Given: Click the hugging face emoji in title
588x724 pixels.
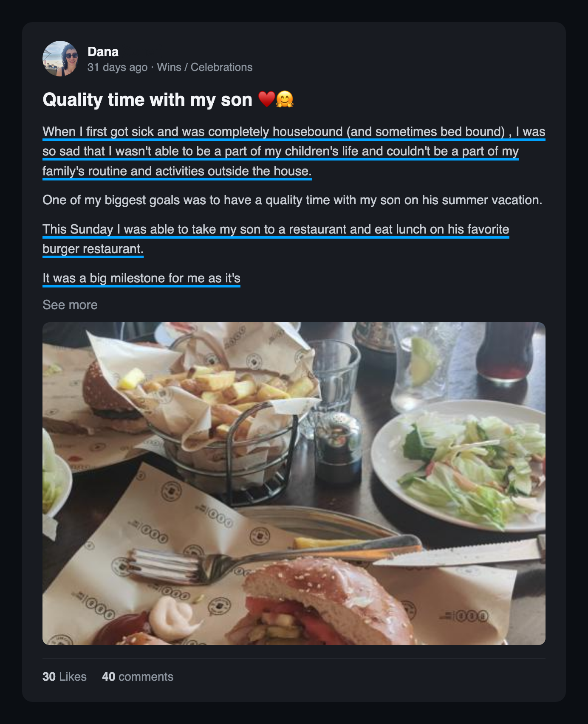Looking at the screenshot, I should (285, 99).
